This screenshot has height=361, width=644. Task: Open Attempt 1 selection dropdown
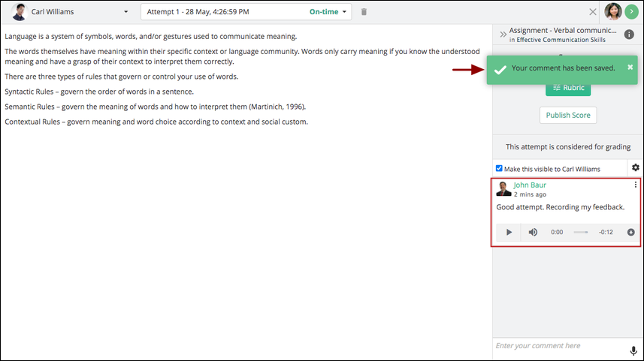(x=246, y=12)
